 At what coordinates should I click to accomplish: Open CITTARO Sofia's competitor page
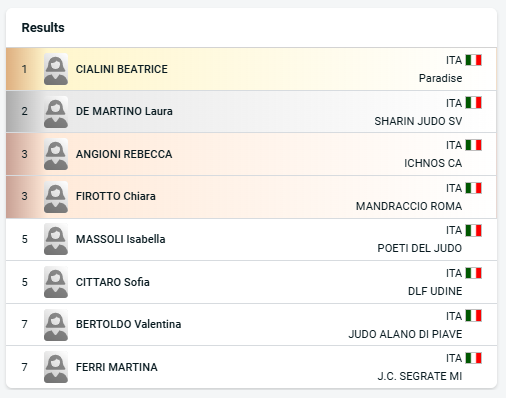tap(113, 282)
